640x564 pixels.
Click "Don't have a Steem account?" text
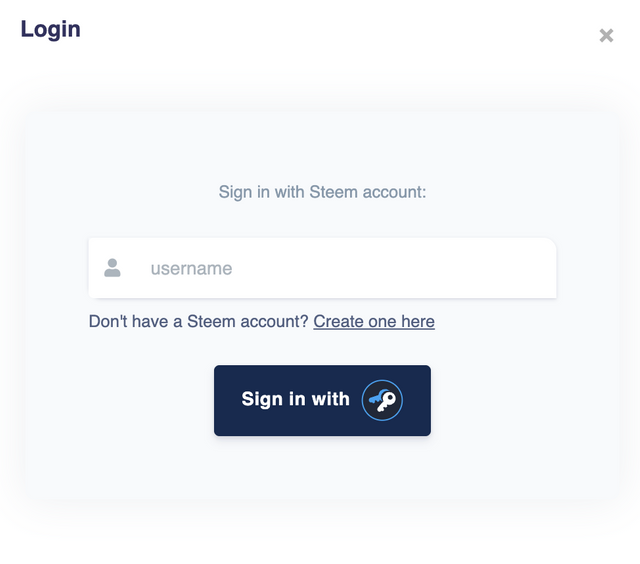199,321
